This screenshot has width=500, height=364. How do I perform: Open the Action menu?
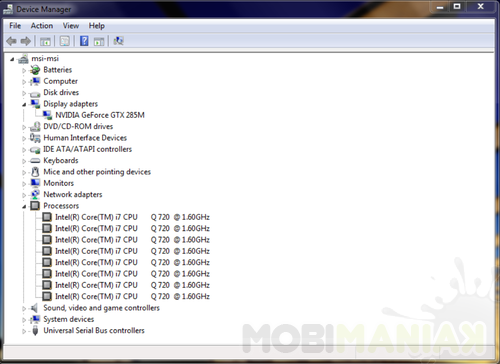pos(42,26)
